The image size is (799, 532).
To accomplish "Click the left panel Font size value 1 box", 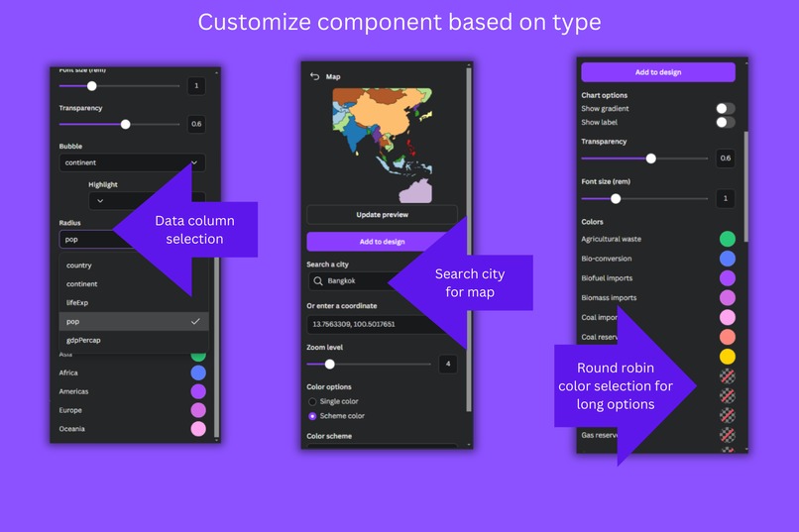I will [196, 86].
